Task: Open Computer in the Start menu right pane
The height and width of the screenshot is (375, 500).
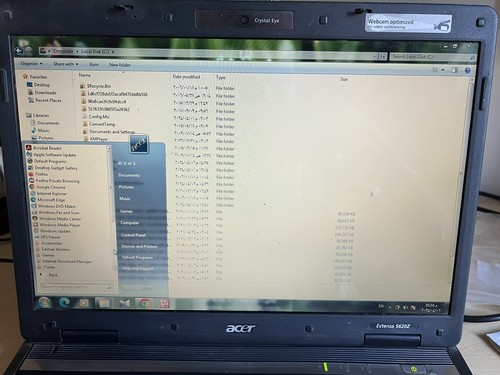Action: click(130, 223)
